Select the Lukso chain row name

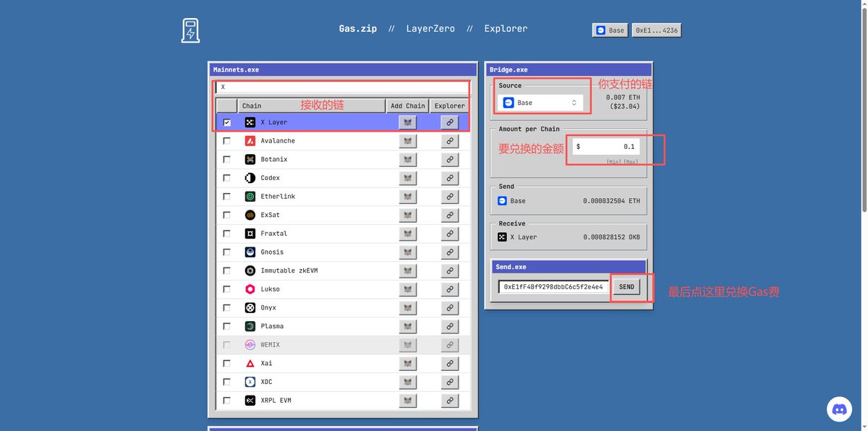(270, 289)
